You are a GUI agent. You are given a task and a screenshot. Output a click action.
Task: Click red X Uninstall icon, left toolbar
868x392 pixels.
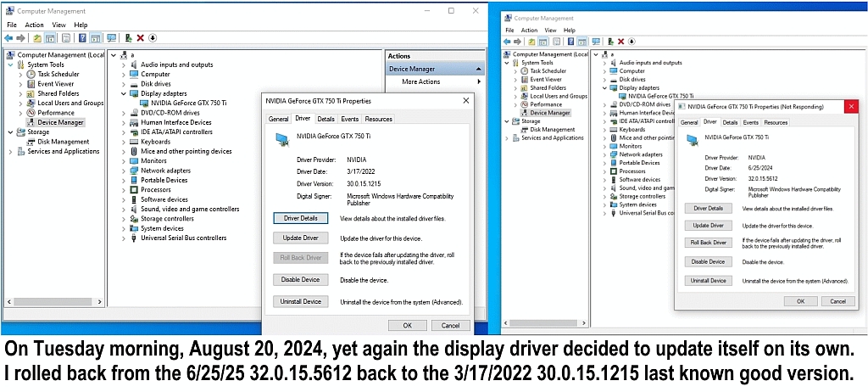pyautogui.click(x=141, y=38)
